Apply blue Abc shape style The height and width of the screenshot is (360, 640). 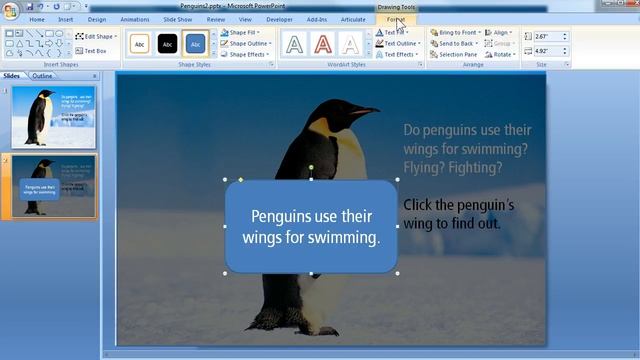pyautogui.click(x=196, y=44)
